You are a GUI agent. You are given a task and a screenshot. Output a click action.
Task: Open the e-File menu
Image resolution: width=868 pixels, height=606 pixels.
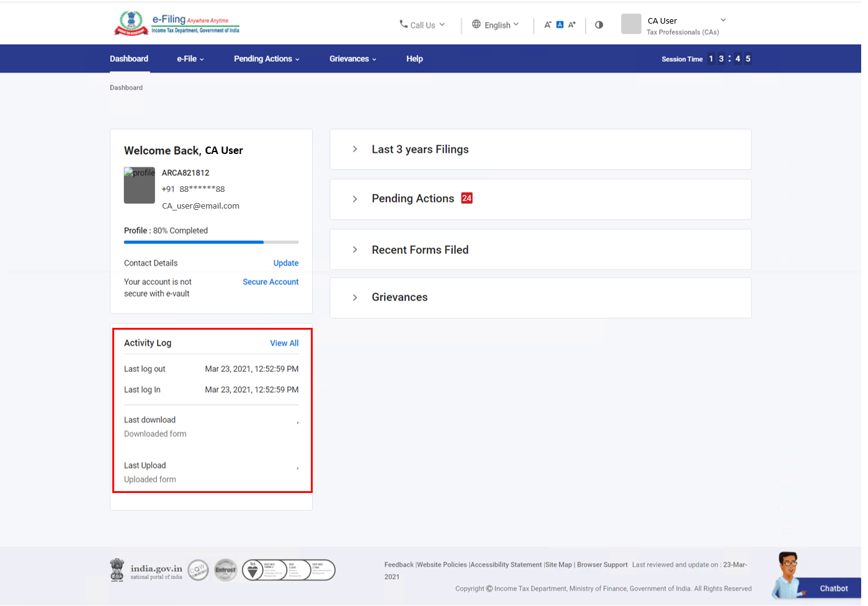pyautogui.click(x=190, y=59)
